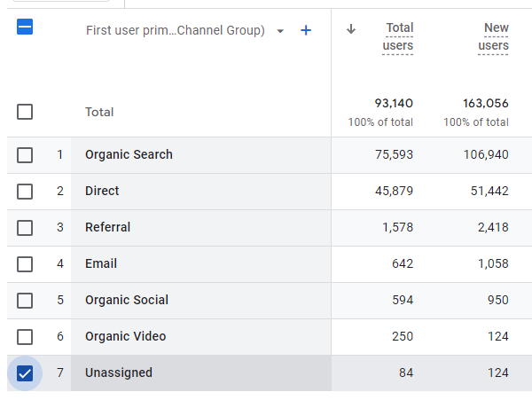The image size is (532, 400).
Task: Tick the checkbox for the Direct row
Action: 25,192
